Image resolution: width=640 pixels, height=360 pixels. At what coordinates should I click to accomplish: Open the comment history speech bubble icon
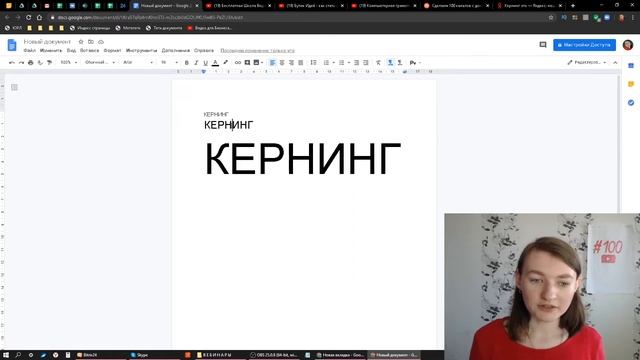tap(543, 45)
